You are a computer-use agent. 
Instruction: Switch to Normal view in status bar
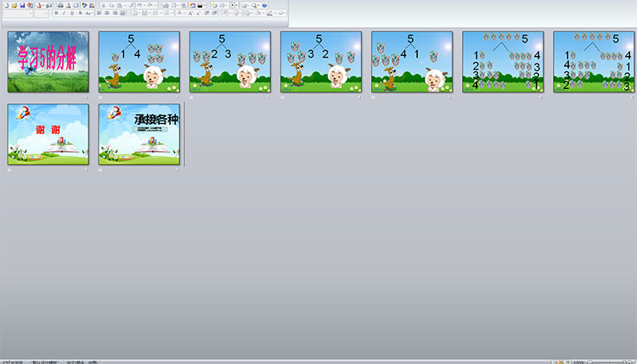point(555,362)
